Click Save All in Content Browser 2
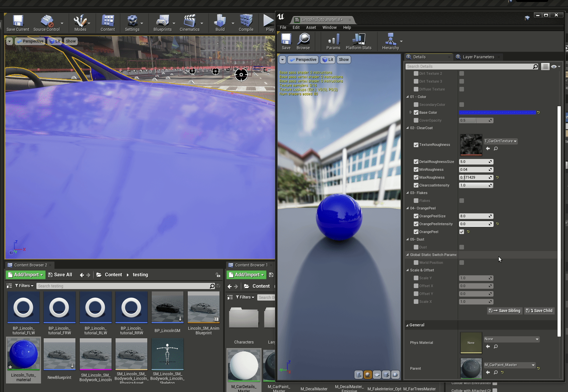The height and width of the screenshot is (392, 568). (x=60, y=275)
